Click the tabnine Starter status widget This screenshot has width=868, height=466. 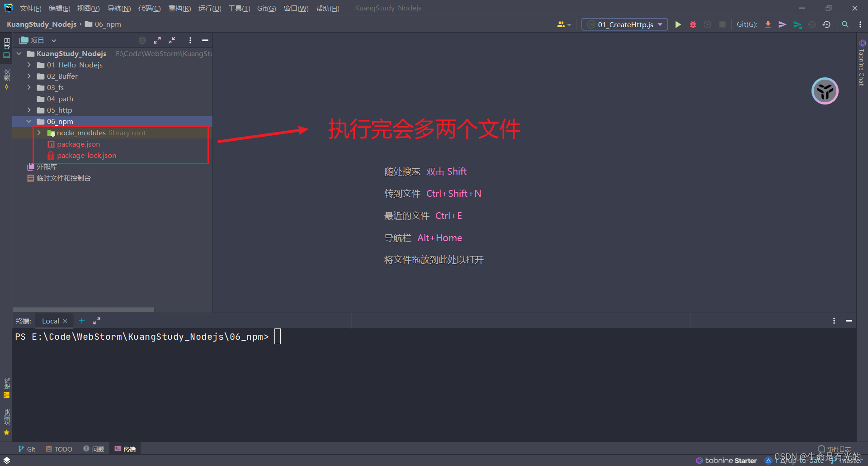tap(726, 461)
